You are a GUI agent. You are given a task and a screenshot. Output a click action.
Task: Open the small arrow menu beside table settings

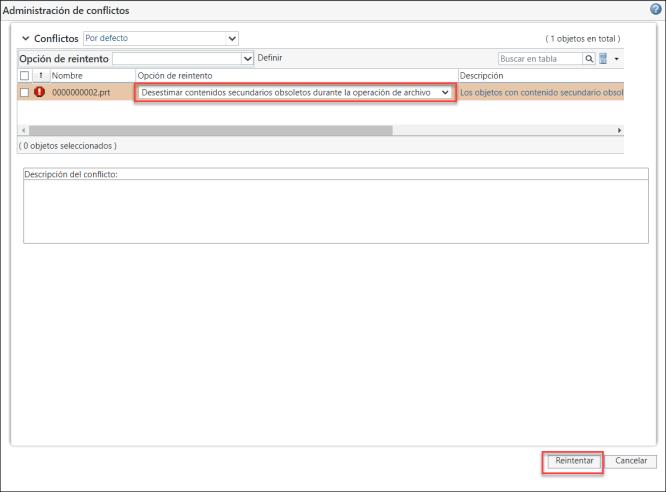pos(616,59)
